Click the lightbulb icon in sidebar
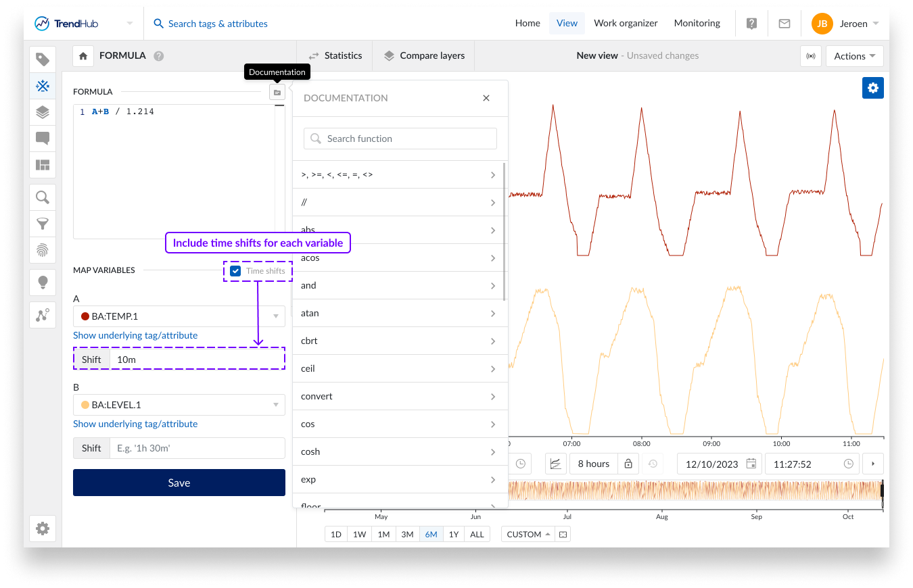Image resolution: width=913 pixels, height=588 pixels. (43, 282)
